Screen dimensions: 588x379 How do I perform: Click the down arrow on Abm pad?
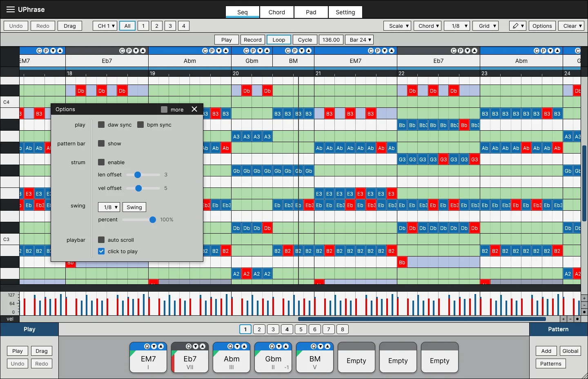(x=237, y=346)
